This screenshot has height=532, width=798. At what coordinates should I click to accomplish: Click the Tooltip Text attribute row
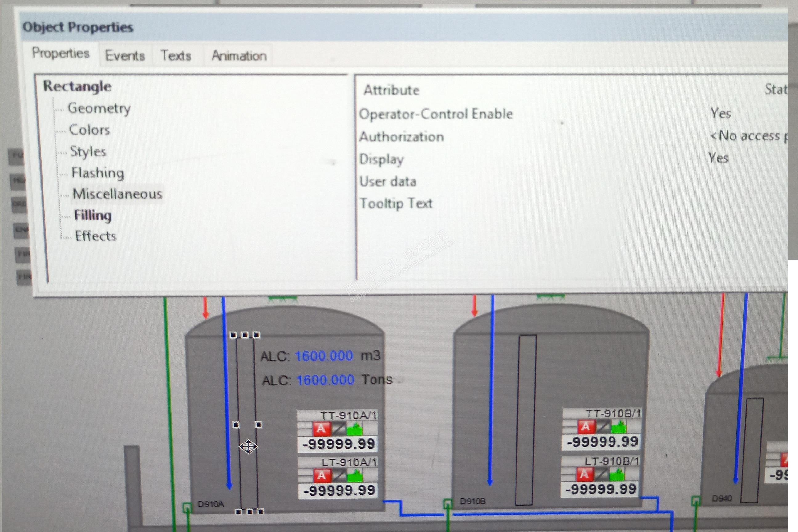[x=396, y=204]
